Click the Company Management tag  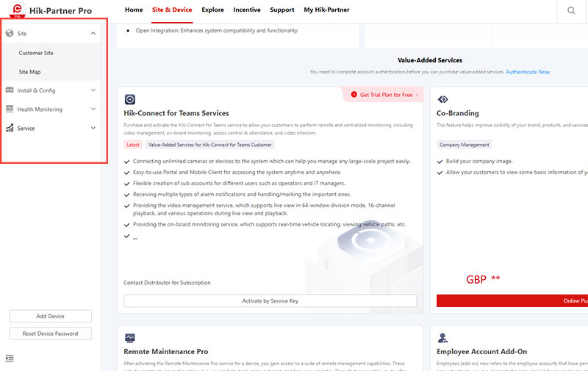pyautogui.click(x=465, y=145)
